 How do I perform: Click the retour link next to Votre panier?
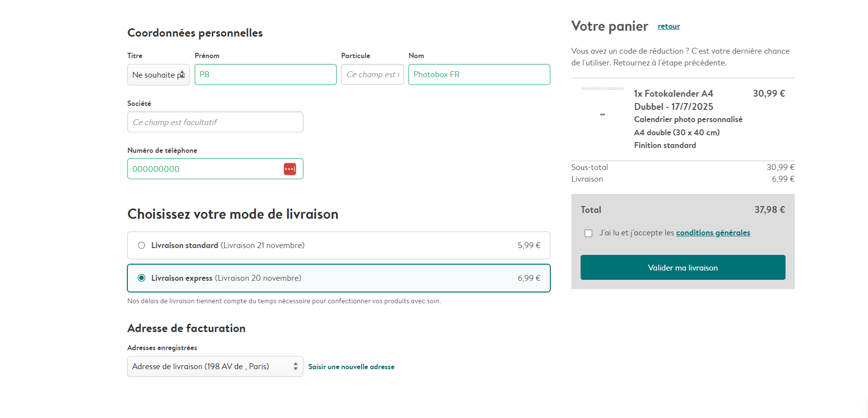point(668,26)
